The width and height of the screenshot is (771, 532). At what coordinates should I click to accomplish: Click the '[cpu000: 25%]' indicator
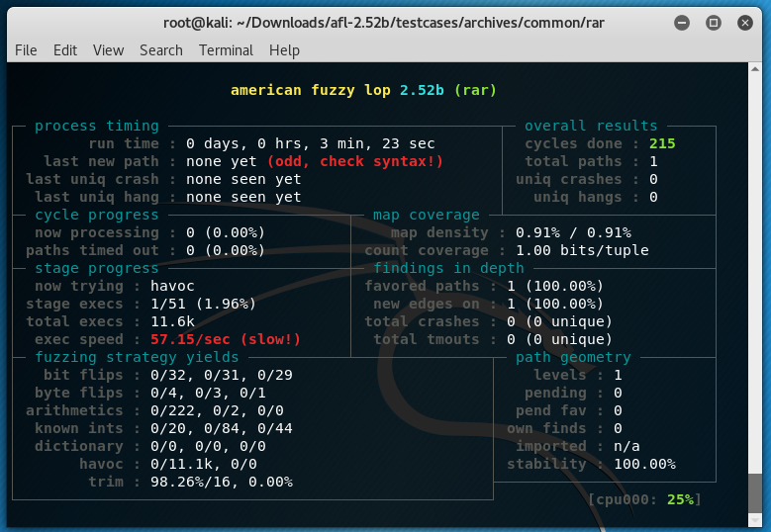click(x=644, y=499)
